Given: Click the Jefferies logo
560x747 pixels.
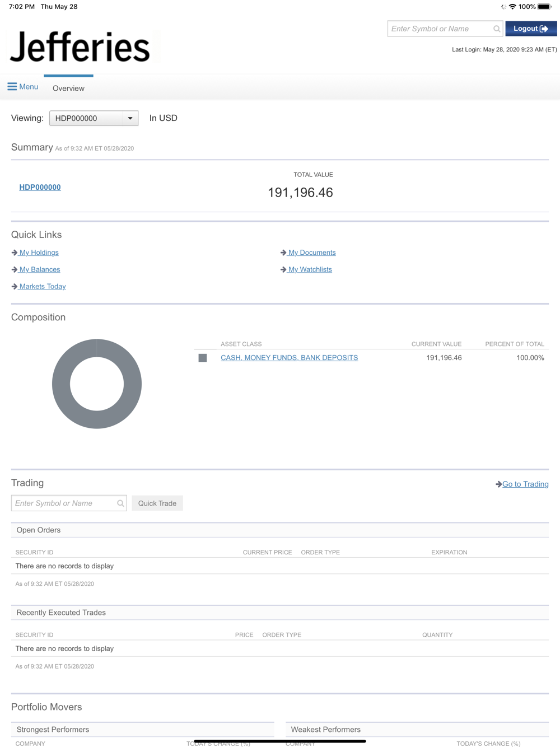Looking at the screenshot, I should [x=80, y=46].
